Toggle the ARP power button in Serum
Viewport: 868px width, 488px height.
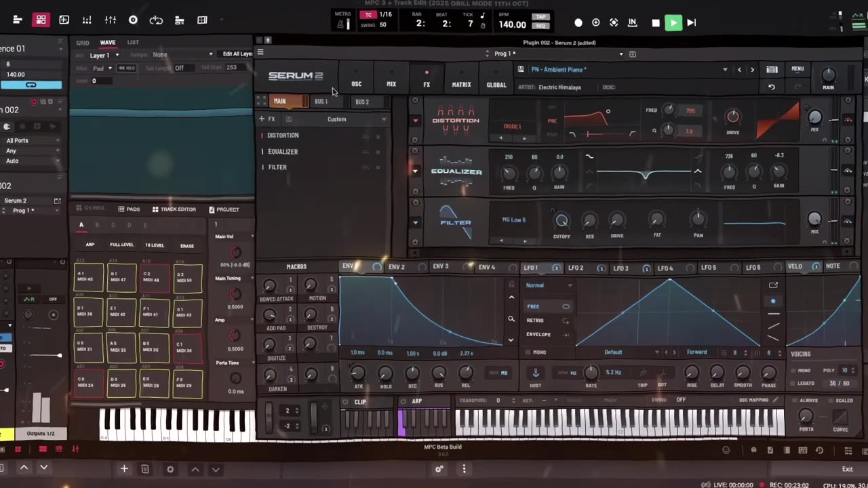tap(403, 401)
